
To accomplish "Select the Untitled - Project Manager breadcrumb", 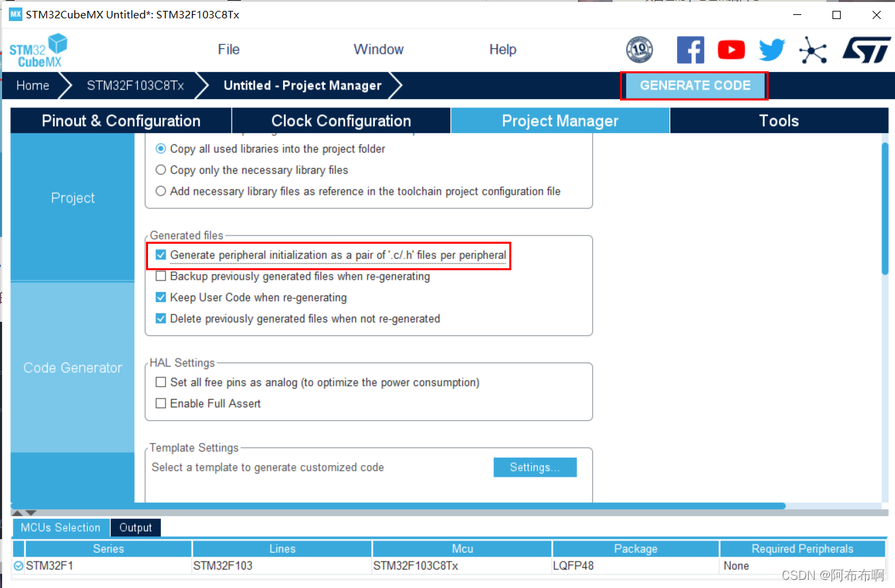I will 302,86.
